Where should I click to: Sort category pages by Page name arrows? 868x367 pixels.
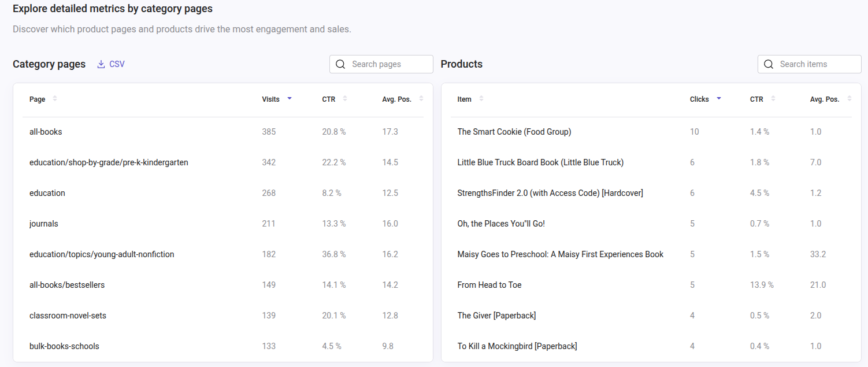click(55, 99)
